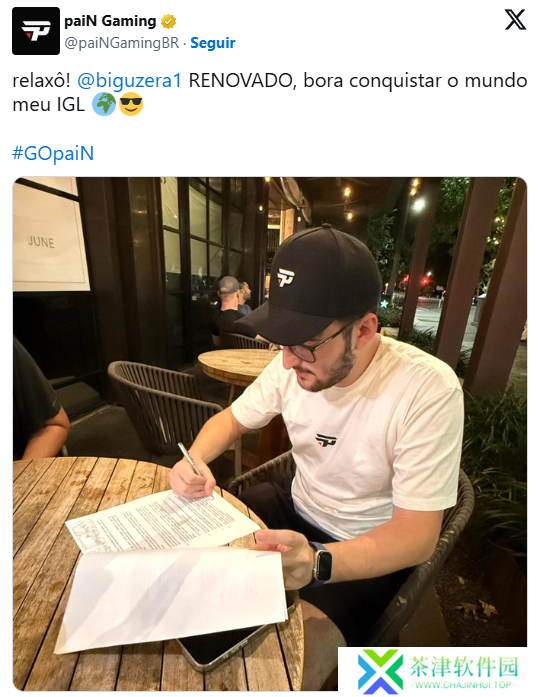Follow the account via Seguir
This screenshot has width=538, height=697.
[x=213, y=43]
